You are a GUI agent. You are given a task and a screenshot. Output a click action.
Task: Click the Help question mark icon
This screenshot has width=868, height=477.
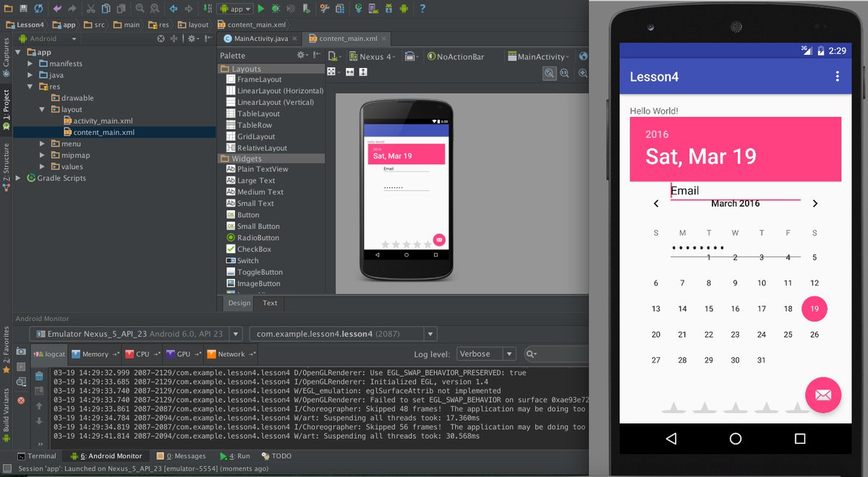pos(422,9)
